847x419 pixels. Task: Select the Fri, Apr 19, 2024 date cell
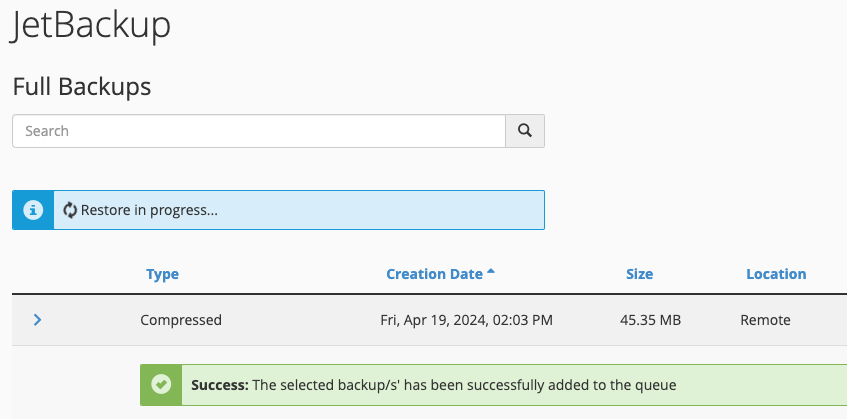(x=466, y=320)
